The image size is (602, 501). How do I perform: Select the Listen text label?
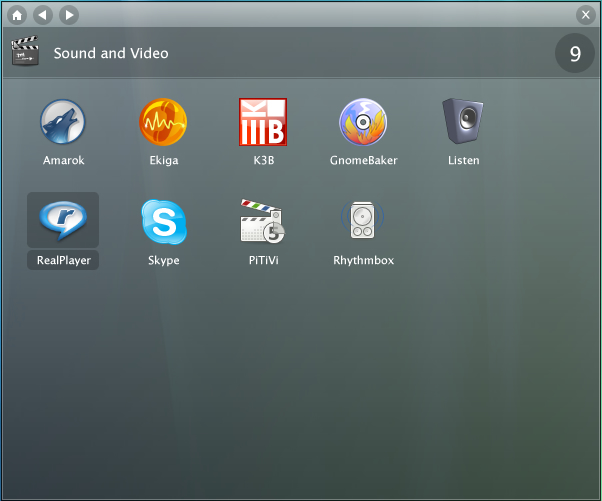[463, 160]
